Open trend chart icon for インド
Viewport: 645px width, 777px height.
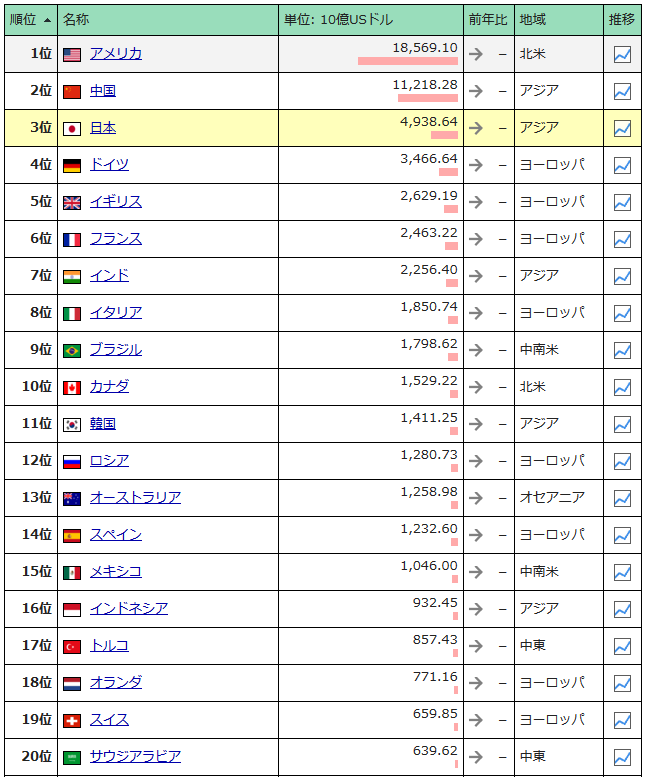pyautogui.click(x=622, y=277)
